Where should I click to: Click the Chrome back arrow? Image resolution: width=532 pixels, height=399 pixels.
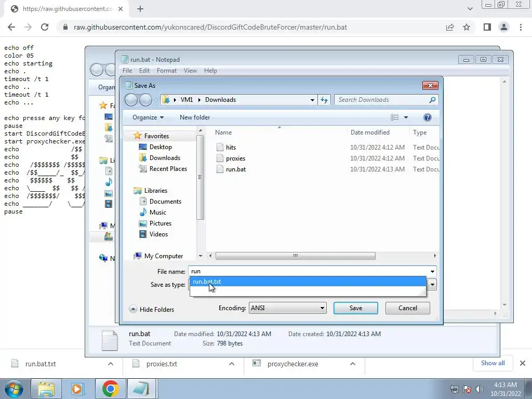point(11,27)
